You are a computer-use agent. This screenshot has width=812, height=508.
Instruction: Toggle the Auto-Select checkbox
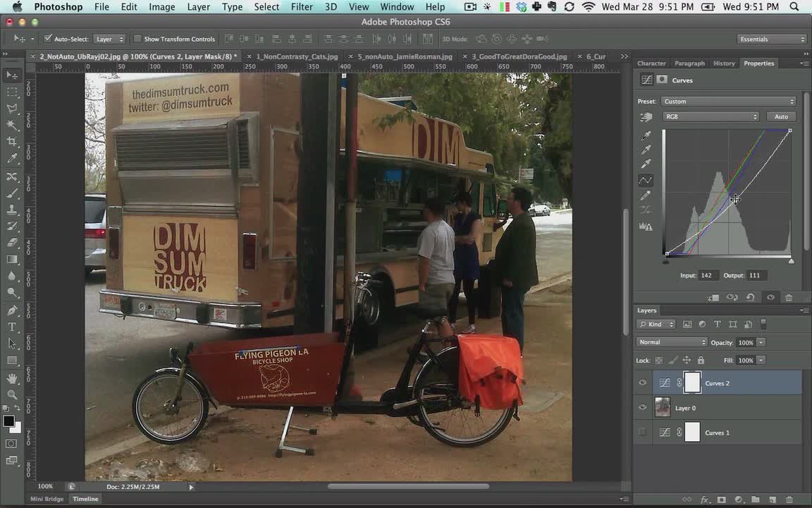pos(48,38)
